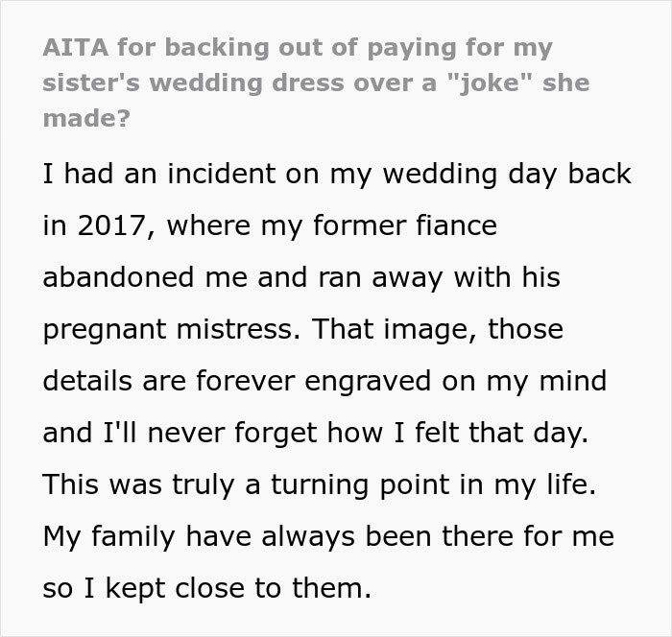Click the words "former fiance"

coord(405,225)
